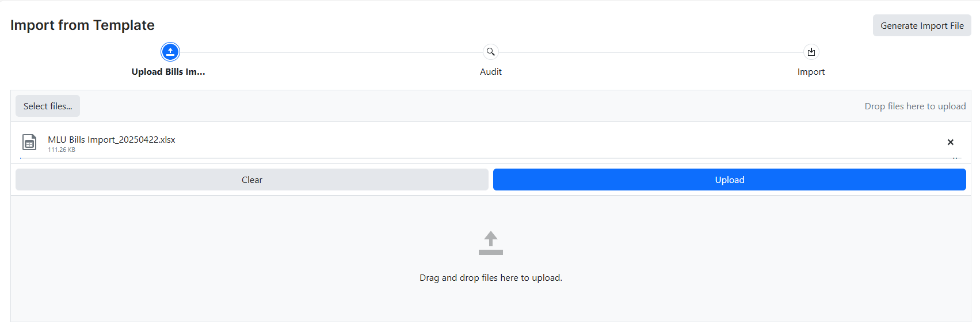Select the Import step label
Screen dimensions: 980x332
tap(811, 72)
